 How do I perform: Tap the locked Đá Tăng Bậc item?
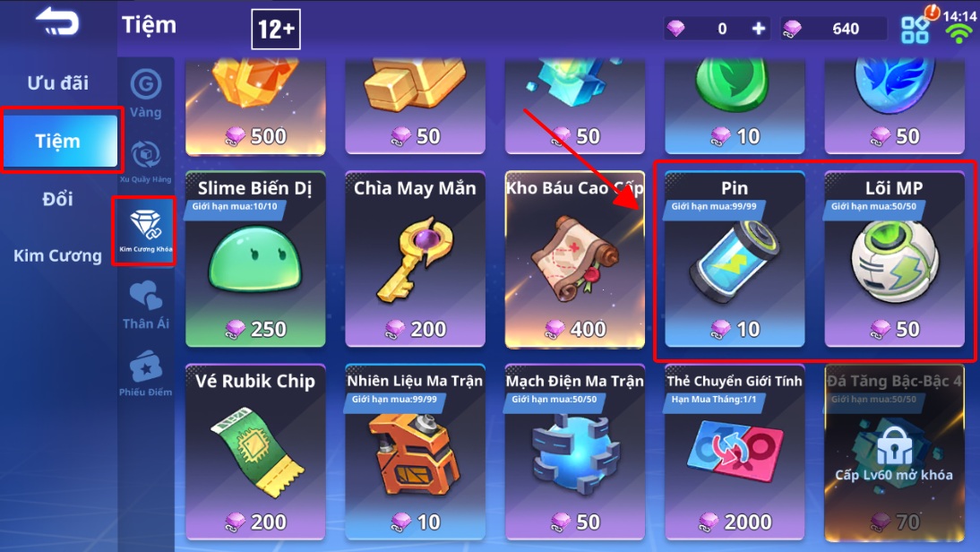[x=894, y=452]
